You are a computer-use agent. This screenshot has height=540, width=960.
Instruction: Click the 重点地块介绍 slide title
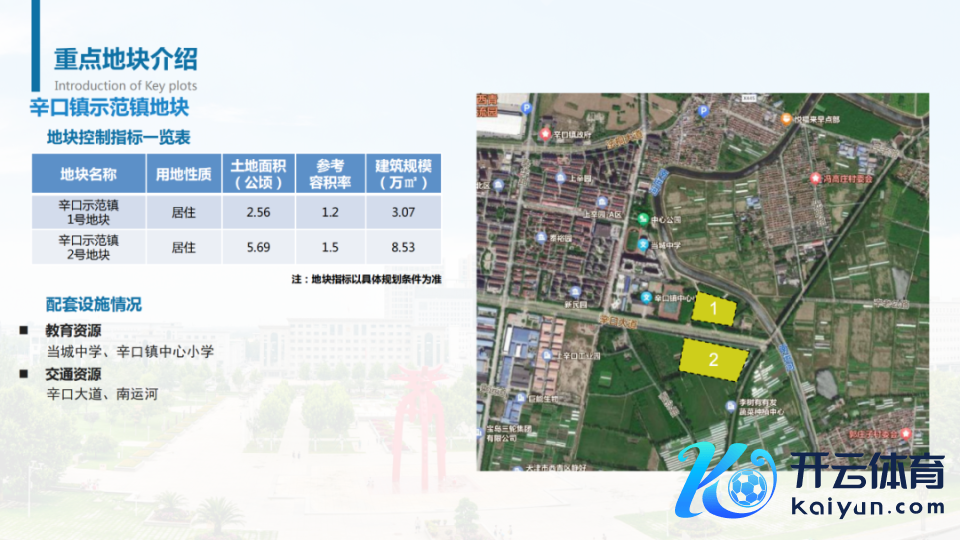[x=125, y=57]
